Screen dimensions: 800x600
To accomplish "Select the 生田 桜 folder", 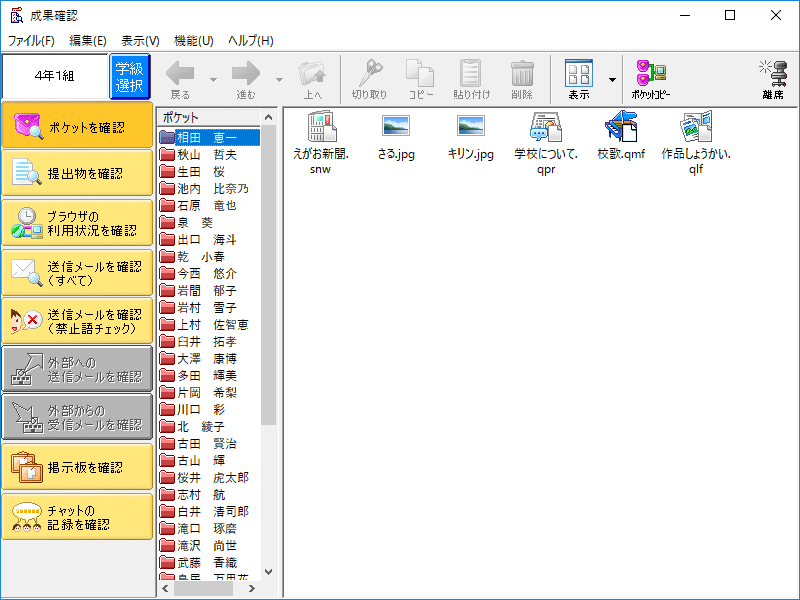I will click(192, 172).
